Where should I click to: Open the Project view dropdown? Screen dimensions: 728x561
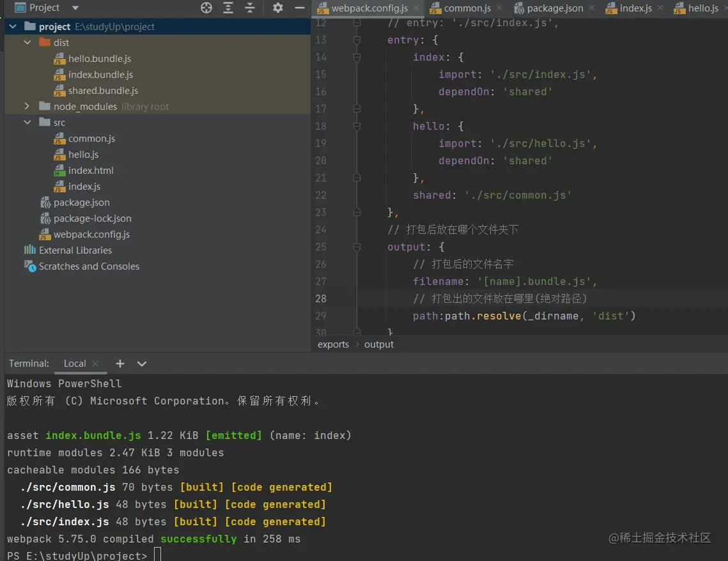pos(75,8)
